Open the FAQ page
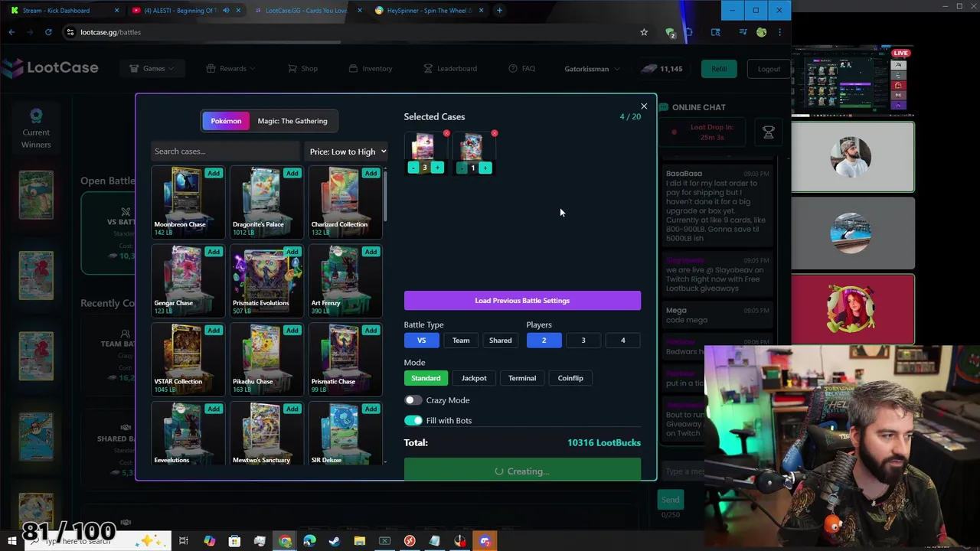The height and width of the screenshot is (551, 980). (x=522, y=68)
